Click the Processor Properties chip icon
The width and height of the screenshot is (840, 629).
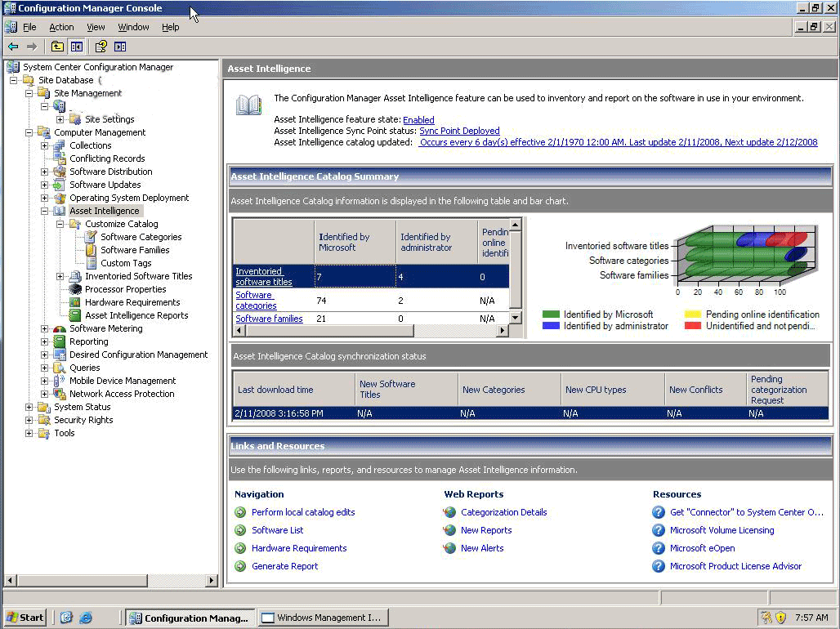(x=75, y=289)
